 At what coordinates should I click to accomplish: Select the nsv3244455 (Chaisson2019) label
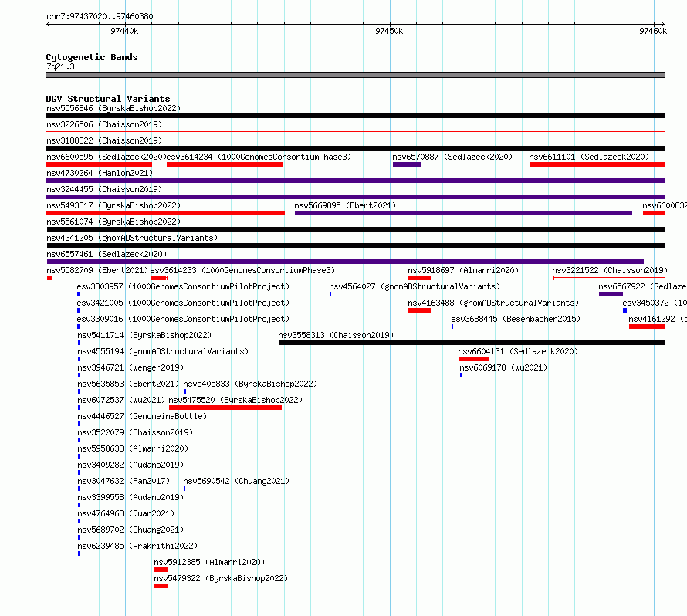click(x=104, y=189)
